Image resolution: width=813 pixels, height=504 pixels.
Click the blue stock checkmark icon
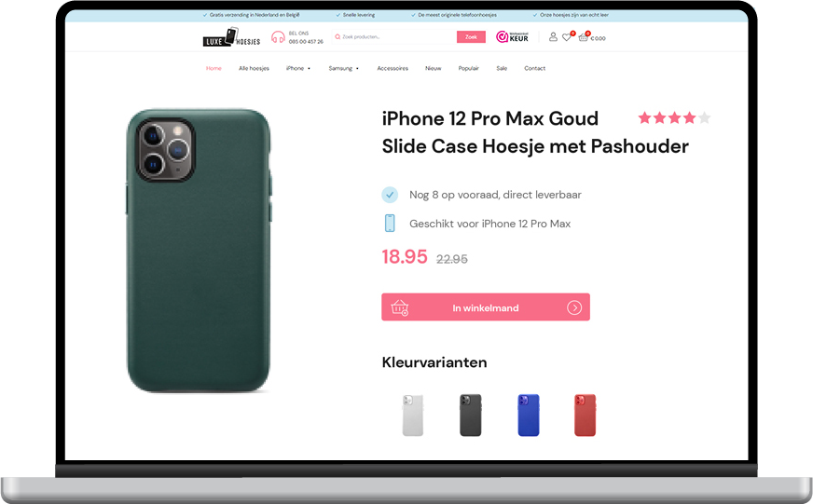(x=390, y=195)
